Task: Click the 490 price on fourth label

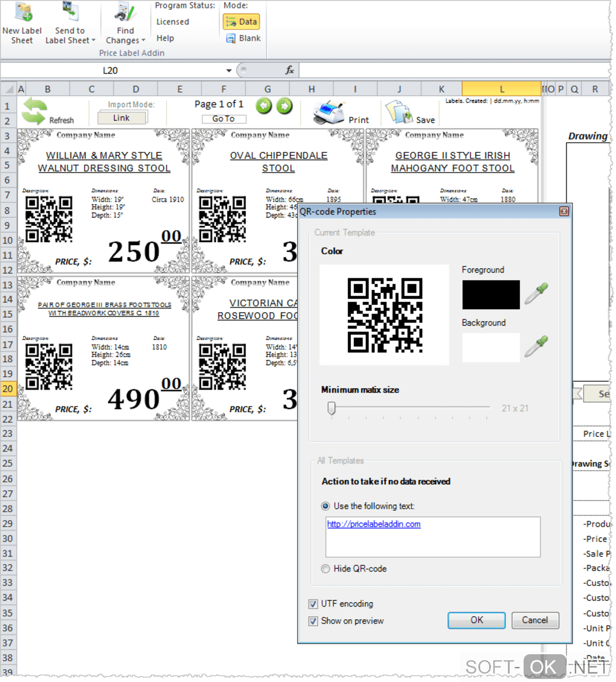Action: tap(134, 399)
